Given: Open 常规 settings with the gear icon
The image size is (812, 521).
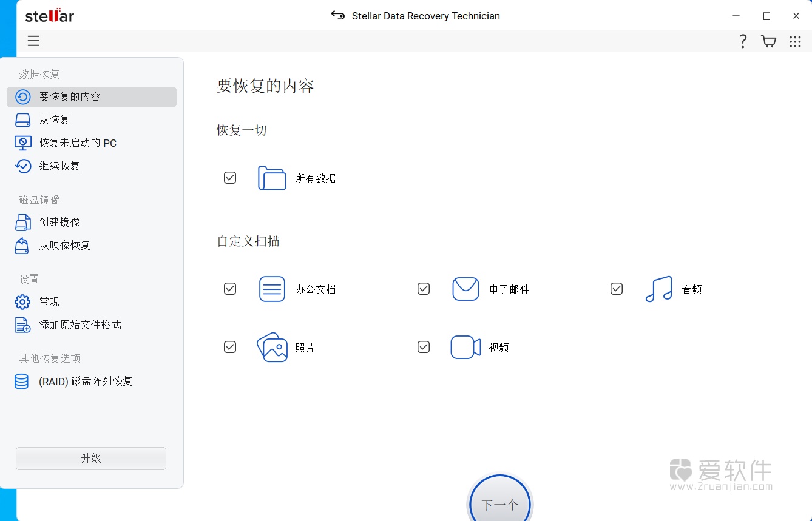Looking at the screenshot, I should click(x=22, y=301).
